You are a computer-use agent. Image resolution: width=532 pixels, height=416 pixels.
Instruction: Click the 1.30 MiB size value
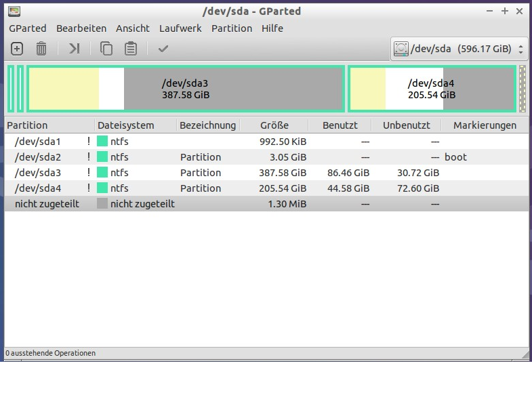[287, 203]
